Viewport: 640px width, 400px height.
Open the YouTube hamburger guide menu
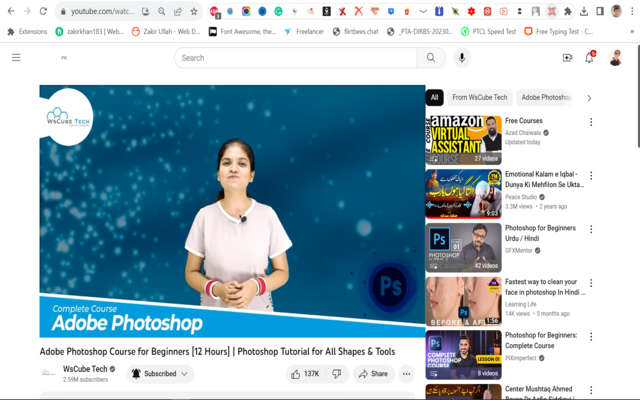coord(16,58)
